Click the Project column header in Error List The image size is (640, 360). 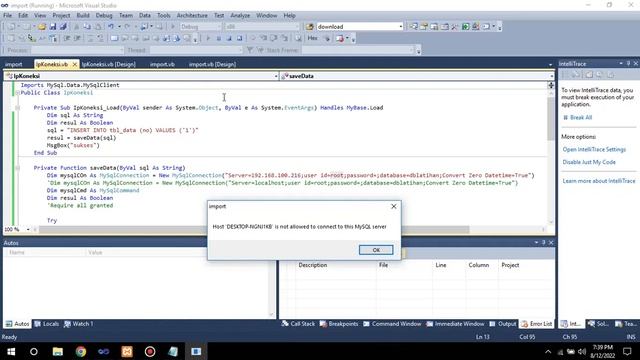pos(510,265)
